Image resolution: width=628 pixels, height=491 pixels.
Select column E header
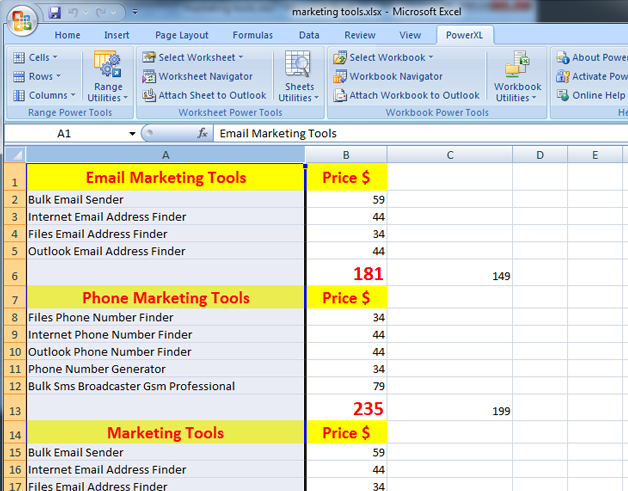click(x=595, y=155)
